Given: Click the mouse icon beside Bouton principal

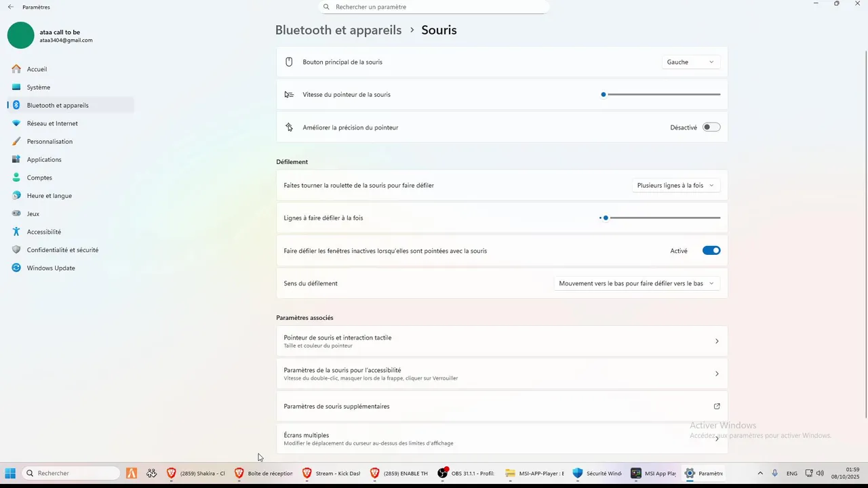Looking at the screenshot, I should tap(289, 62).
